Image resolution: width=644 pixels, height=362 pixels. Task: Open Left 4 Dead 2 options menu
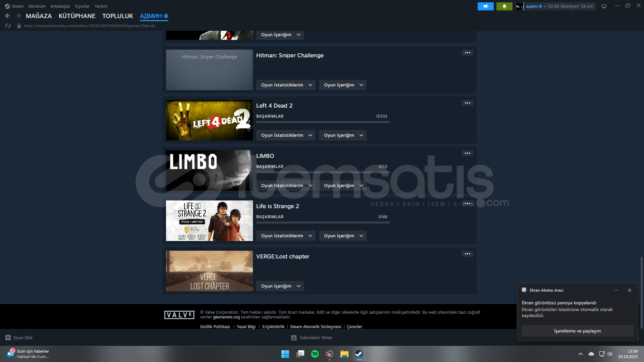(467, 103)
